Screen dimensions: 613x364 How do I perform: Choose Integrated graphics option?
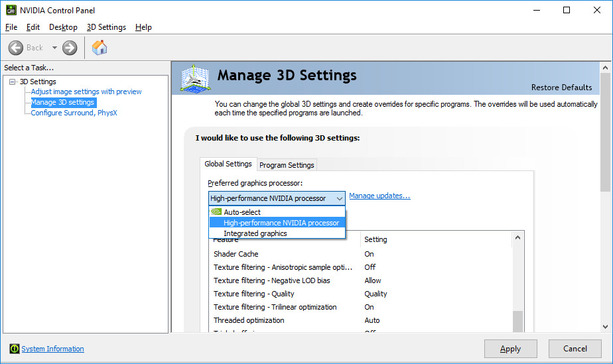(x=277, y=233)
